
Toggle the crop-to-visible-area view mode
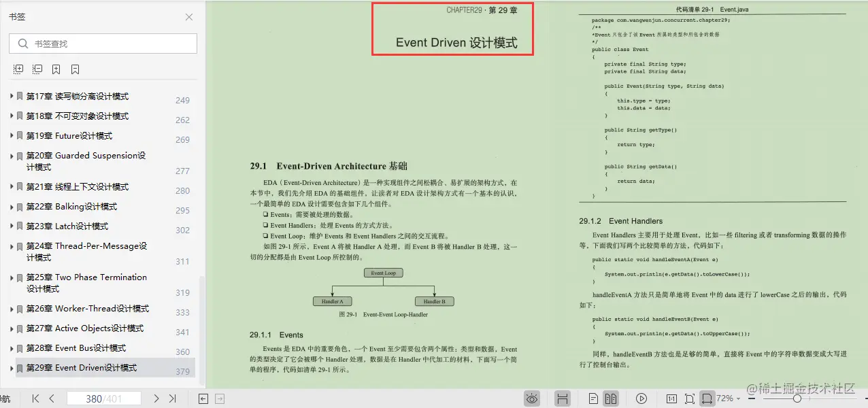pyautogui.click(x=690, y=398)
